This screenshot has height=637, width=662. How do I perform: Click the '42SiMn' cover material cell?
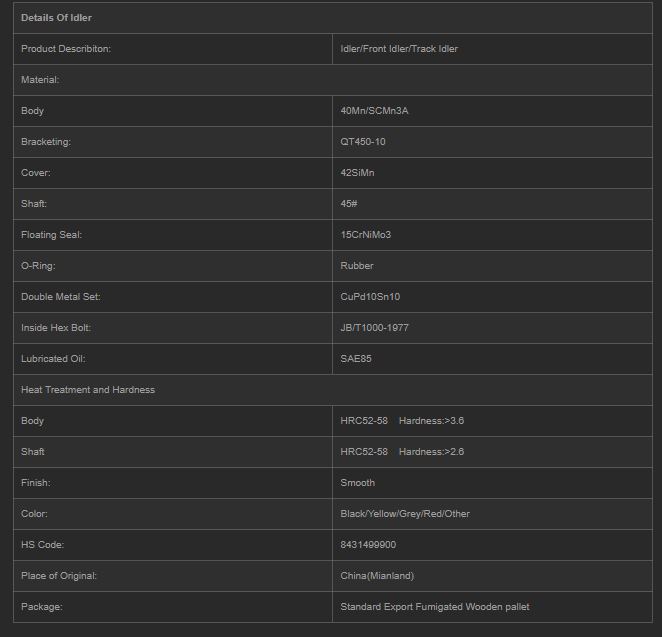pyautogui.click(x=357, y=173)
